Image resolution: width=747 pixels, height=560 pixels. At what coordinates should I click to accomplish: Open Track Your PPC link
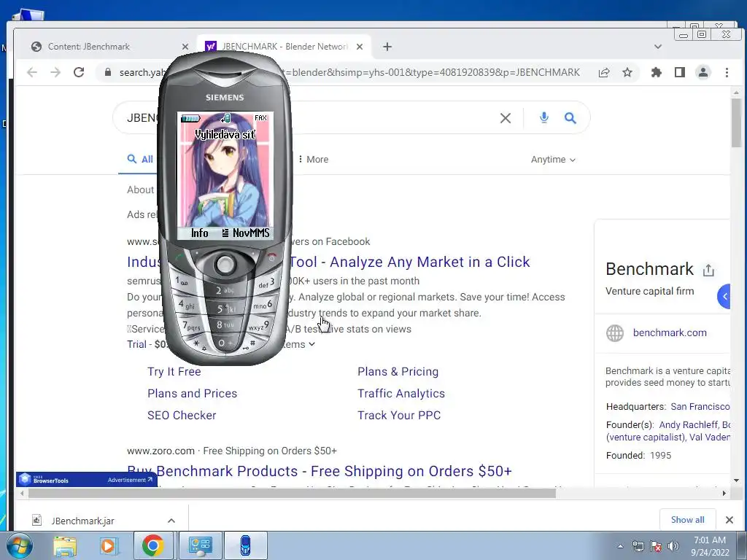pos(399,415)
